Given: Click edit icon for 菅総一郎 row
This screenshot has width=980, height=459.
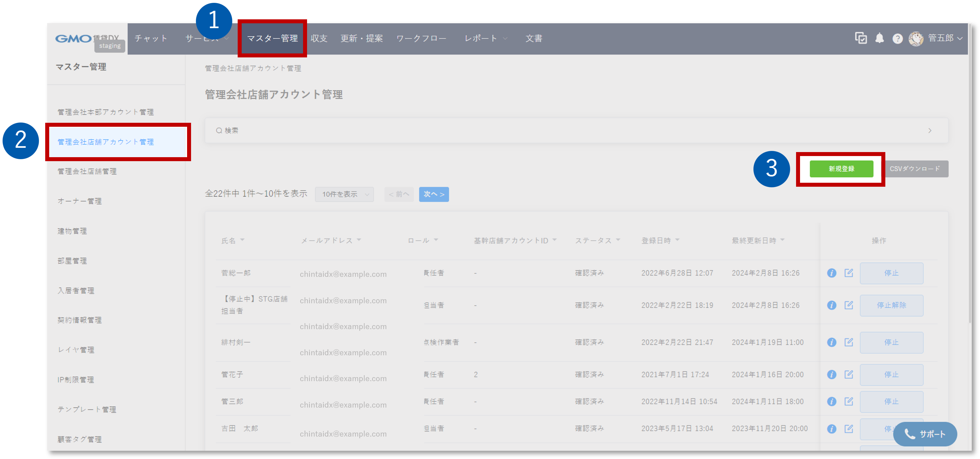Looking at the screenshot, I should coord(849,273).
